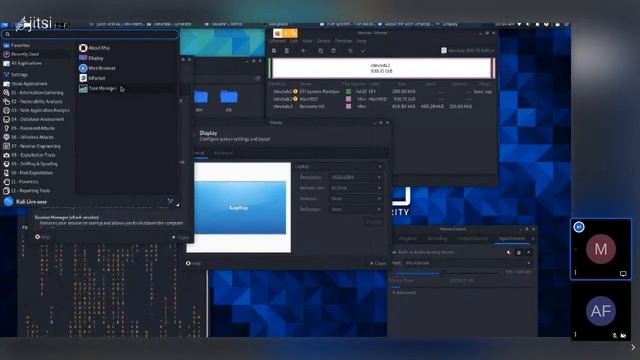Select the /dev/sda2 block in partition graphic

point(381,68)
